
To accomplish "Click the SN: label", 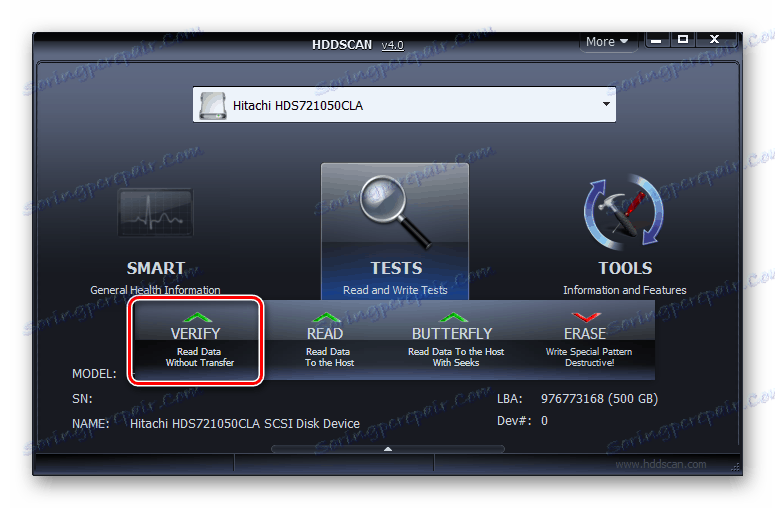I will pyautogui.click(x=82, y=399).
